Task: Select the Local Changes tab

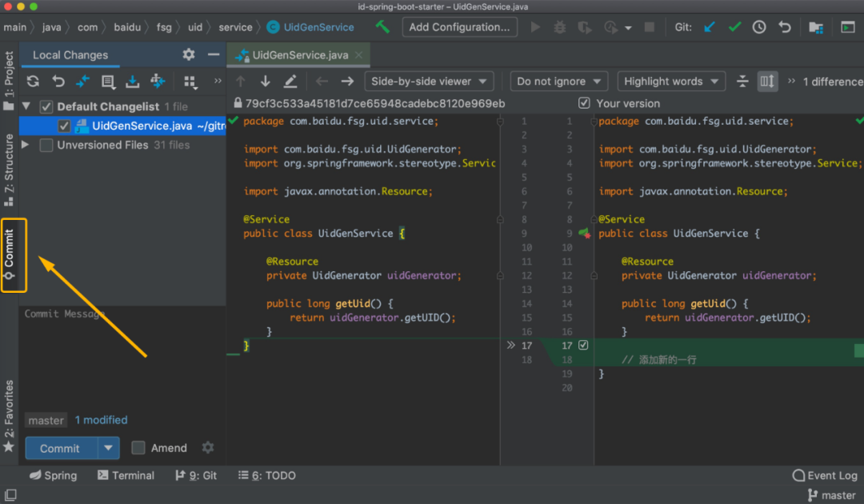Action: [x=70, y=55]
